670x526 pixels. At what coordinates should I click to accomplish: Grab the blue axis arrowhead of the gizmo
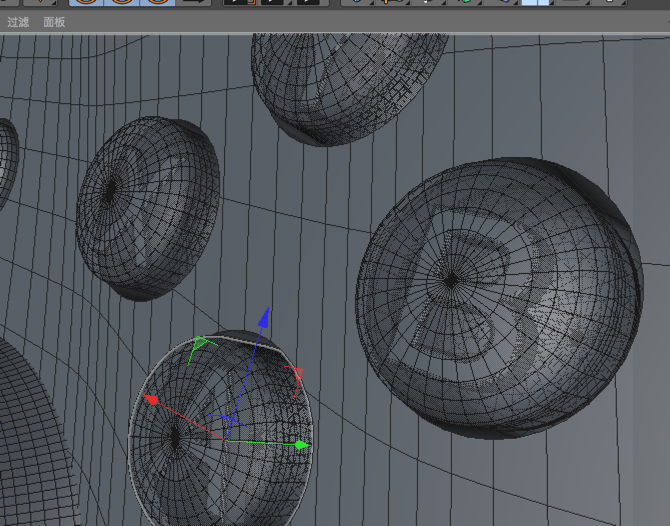264,317
